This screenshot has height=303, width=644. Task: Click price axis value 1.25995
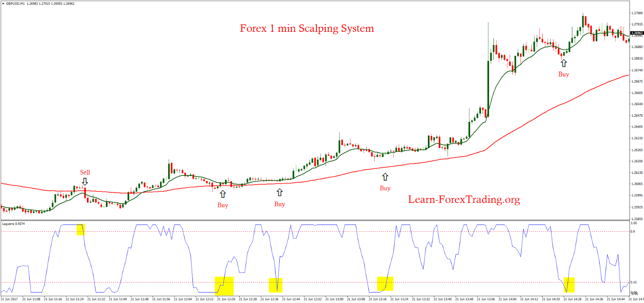tap(637, 196)
